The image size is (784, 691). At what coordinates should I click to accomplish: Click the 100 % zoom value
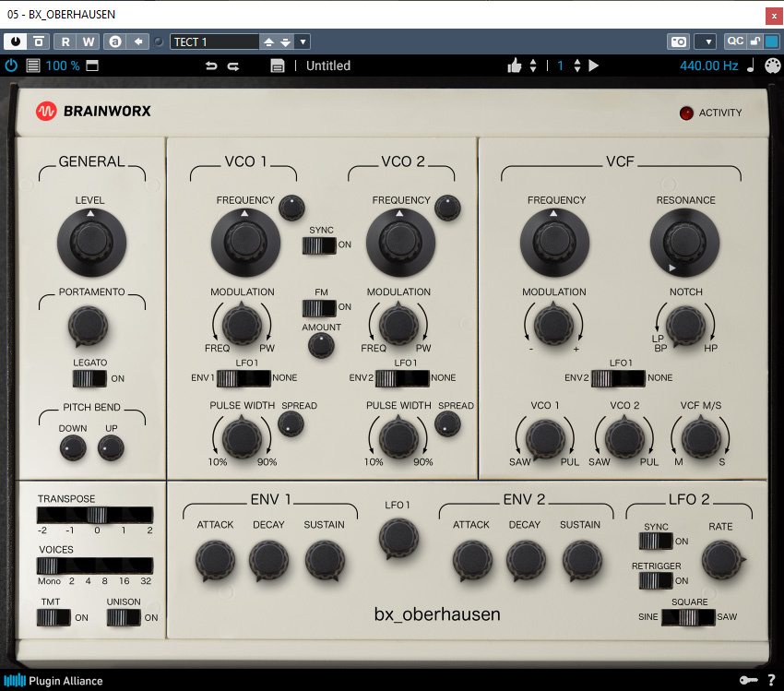[x=63, y=66]
